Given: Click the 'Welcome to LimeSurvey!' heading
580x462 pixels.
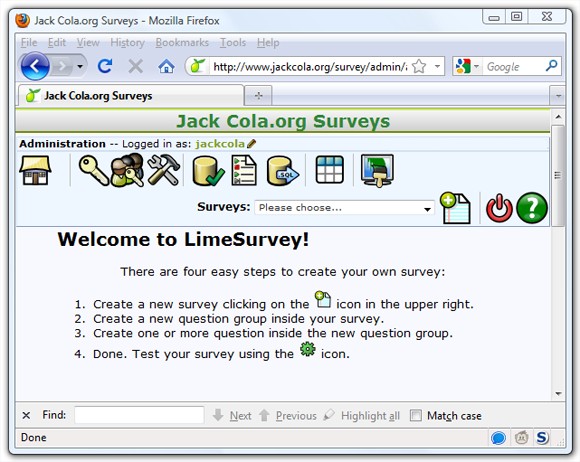Looking at the screenshot, I should [183, 239].
